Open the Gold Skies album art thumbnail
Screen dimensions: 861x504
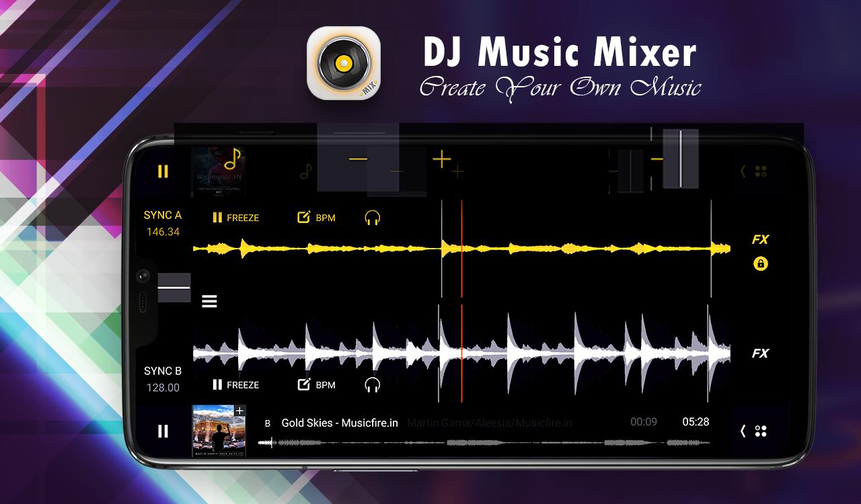219,431
